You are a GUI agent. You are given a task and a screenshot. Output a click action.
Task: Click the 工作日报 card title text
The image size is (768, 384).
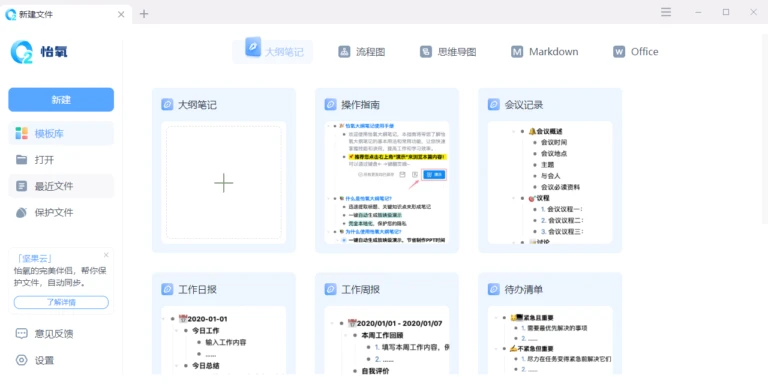click(x=197, y=289)
